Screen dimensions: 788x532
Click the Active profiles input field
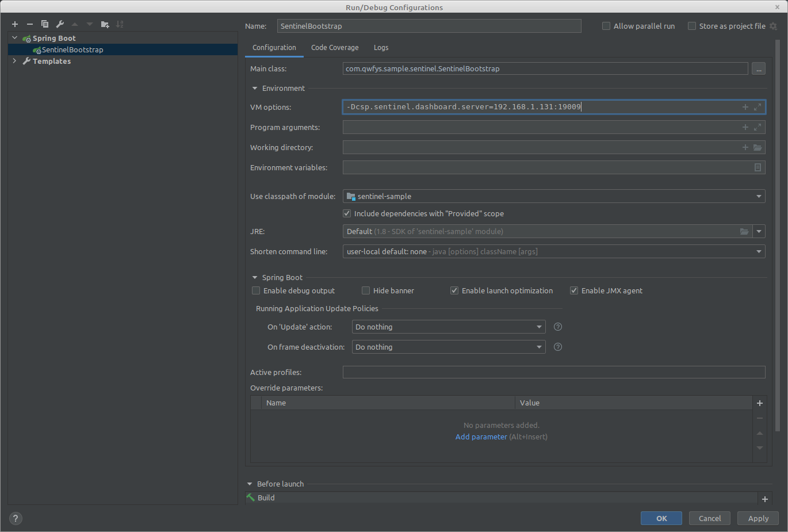point(554,372)
